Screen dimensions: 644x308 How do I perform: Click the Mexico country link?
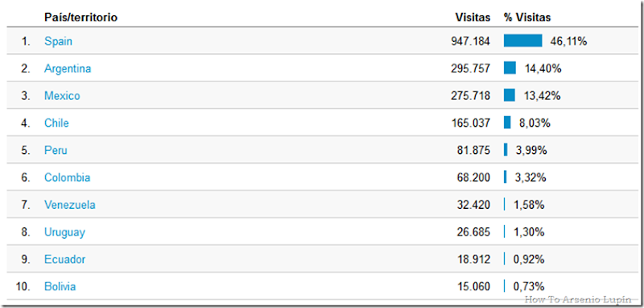(x=62, y=96)
